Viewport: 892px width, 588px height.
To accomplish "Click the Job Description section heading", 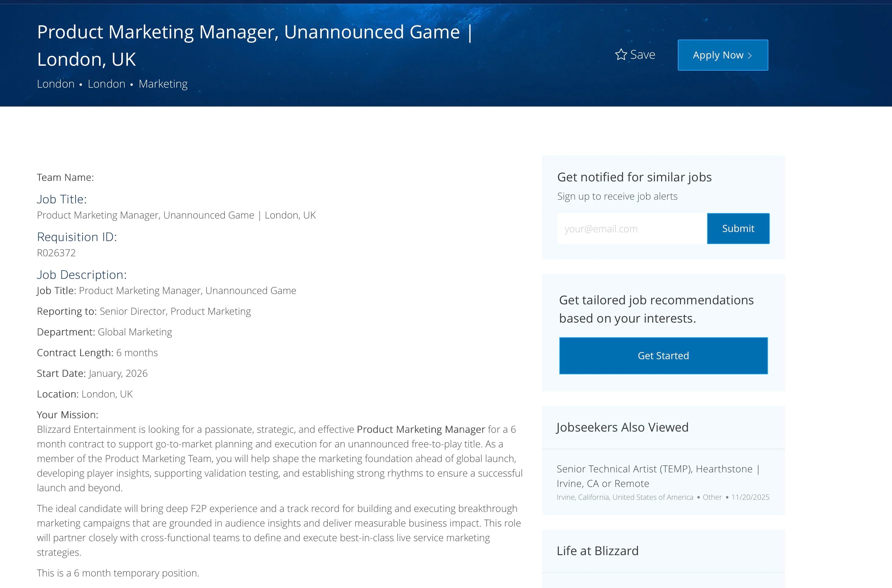I will tap(81, 275).
